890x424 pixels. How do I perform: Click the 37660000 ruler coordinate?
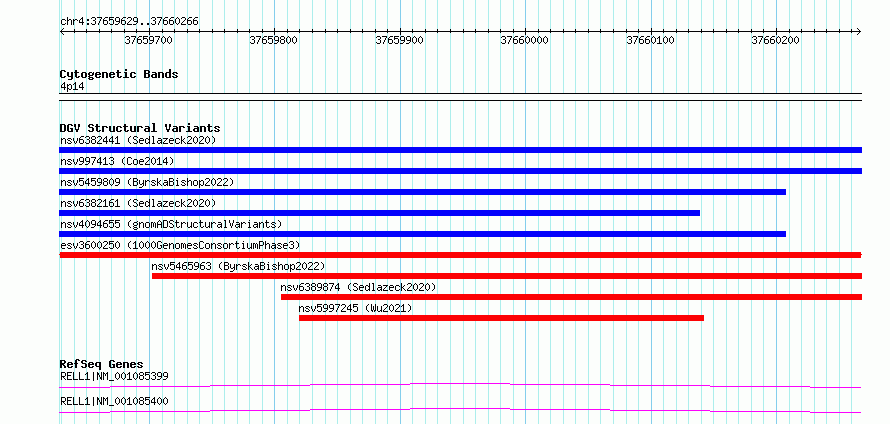524,40
